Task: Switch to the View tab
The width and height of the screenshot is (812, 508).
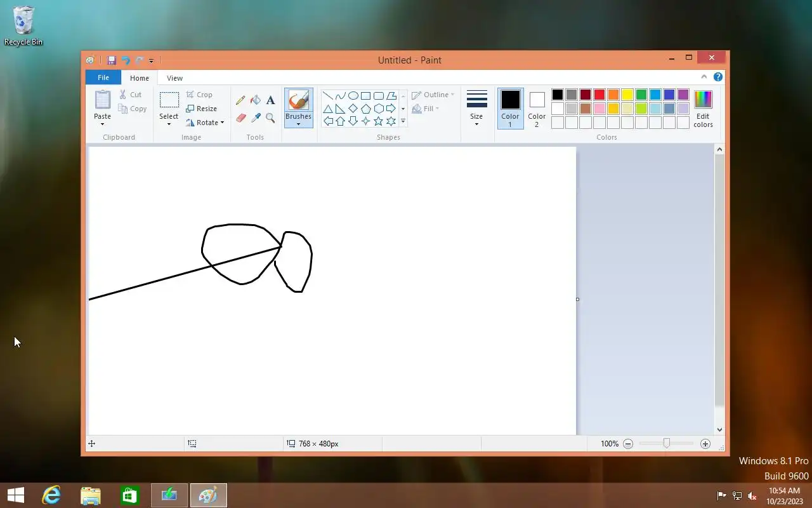Action: 174,78
